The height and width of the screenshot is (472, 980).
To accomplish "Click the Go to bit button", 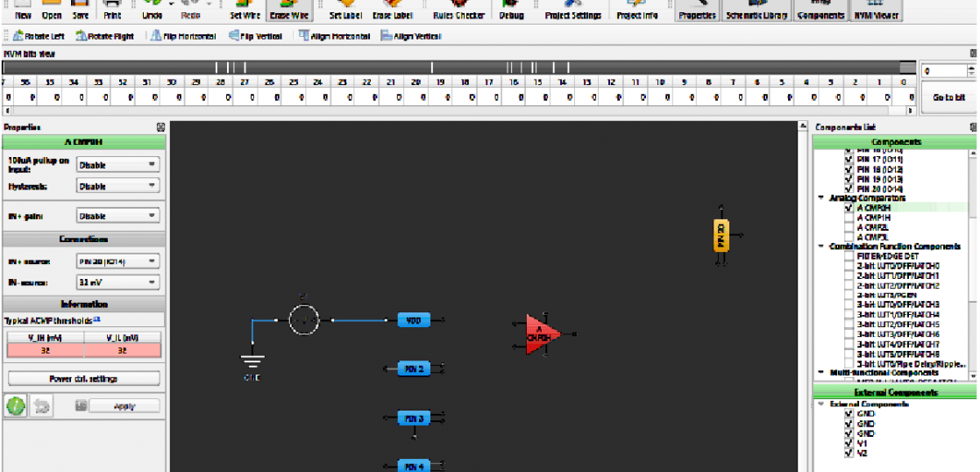I will tap(948, 97).
